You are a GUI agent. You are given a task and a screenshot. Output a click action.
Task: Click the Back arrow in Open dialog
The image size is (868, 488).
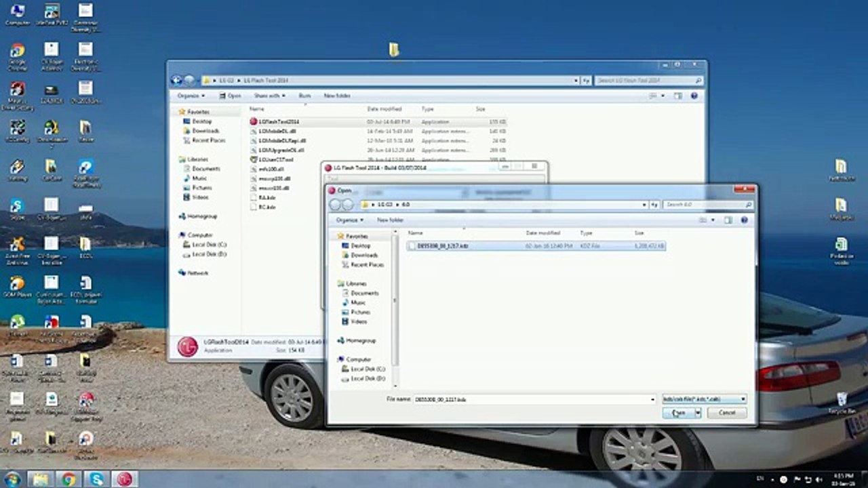pyautogui.click(x=335, y=205)
